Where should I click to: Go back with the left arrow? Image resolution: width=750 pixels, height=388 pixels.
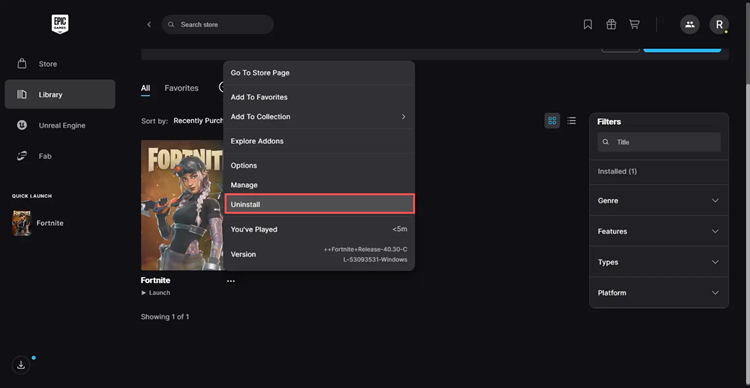(x=149, y=24)
